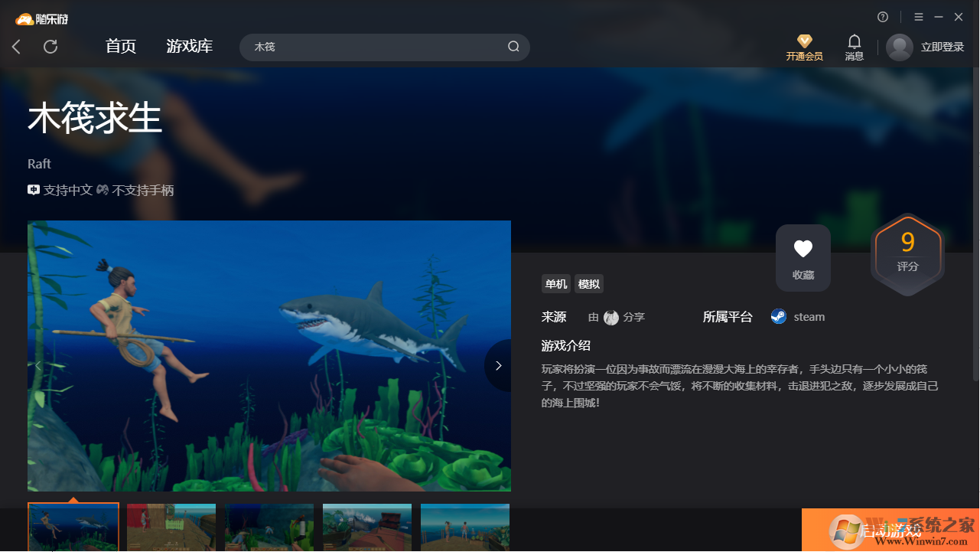Image resolution: width=980 pixels, height=552 pixels.
Task: Click the search magnifier icon
Action: [x=513, y=46]
